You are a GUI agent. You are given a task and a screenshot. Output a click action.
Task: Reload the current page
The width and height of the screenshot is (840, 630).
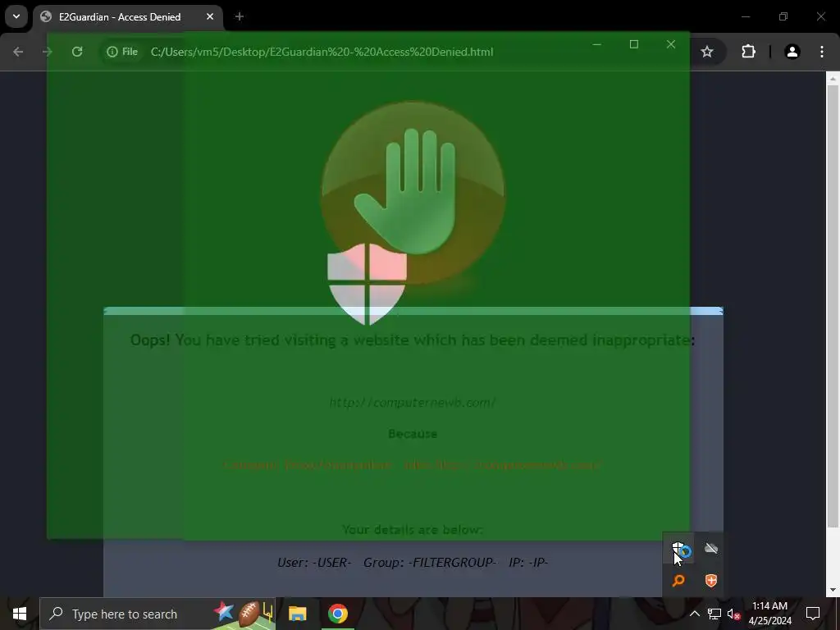77,52
